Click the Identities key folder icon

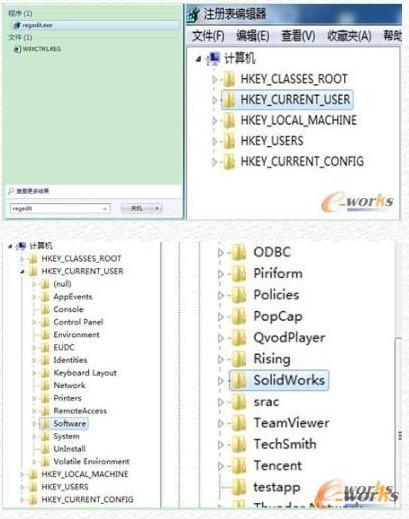(x=45, y=360)
